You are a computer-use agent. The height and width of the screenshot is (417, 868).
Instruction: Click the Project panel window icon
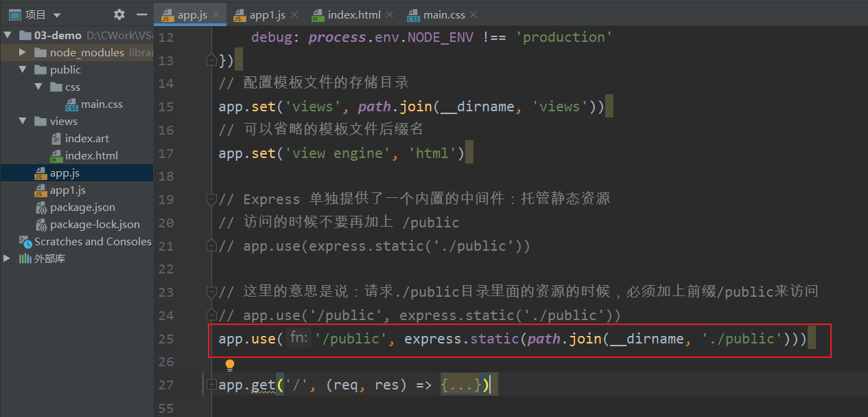pyautogui.click(x=14, y=14)
